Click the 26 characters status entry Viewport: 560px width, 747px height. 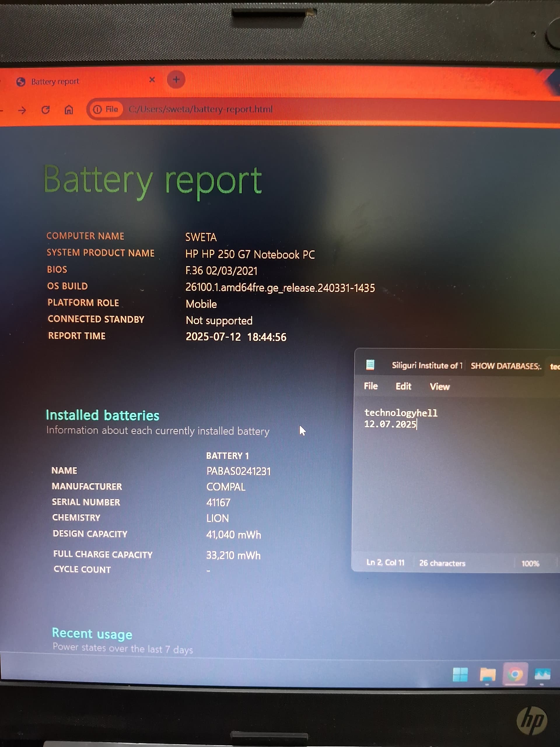coord(442,563)
